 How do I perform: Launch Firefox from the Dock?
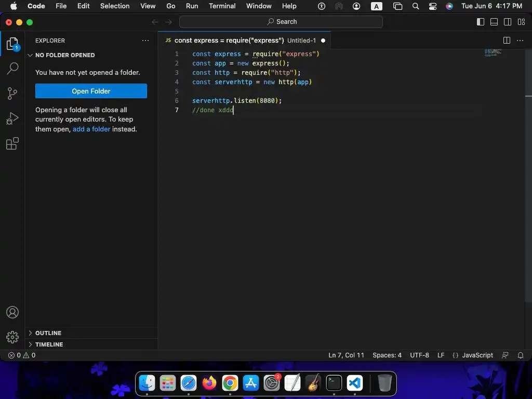click(x=209, y=383)
